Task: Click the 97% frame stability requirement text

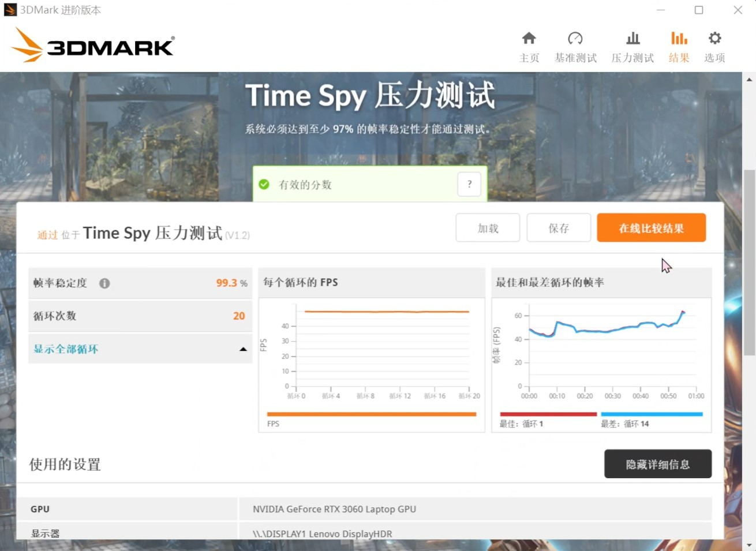Action: point(368,129)
